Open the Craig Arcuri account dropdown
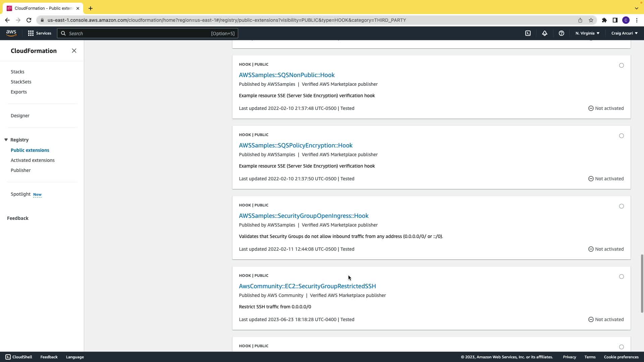The height and width of the screenshot is (362, 644). [x=624, y=33]
